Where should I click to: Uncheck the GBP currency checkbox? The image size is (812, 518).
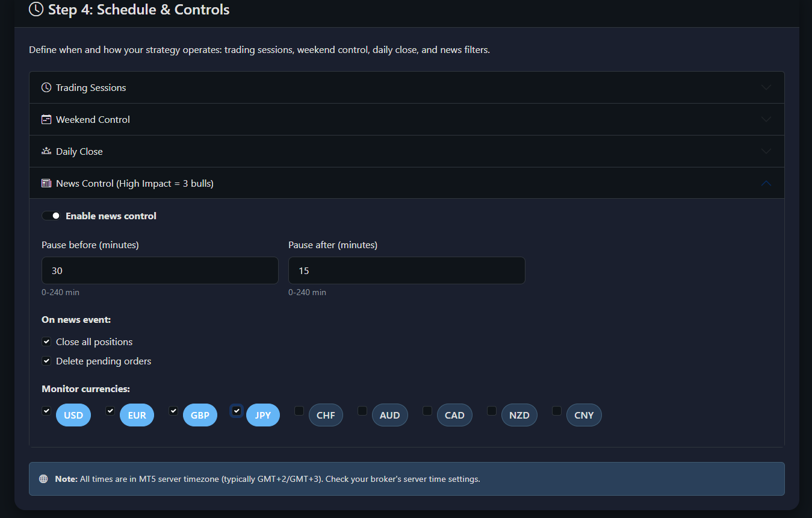pos(173,411)
